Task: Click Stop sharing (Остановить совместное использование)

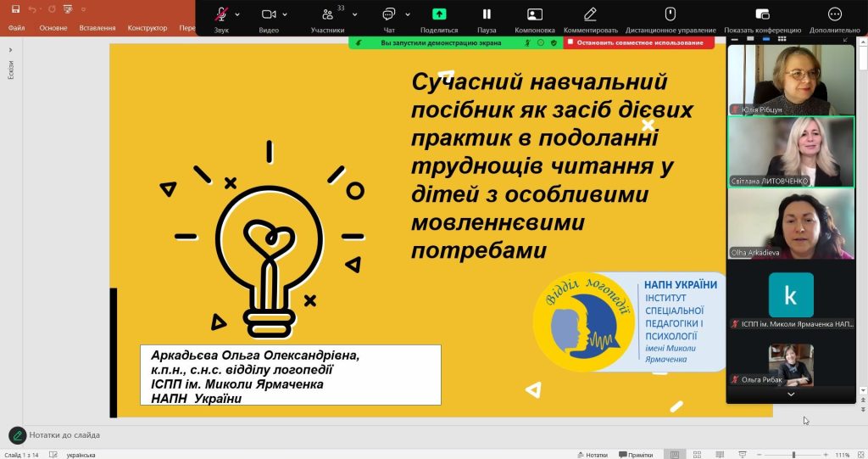Action: click(x=639, y=42)
